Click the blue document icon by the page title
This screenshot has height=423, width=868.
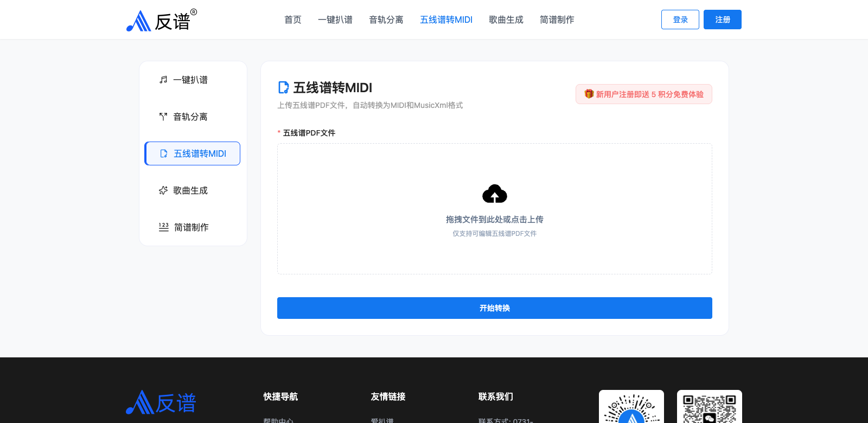283,87
